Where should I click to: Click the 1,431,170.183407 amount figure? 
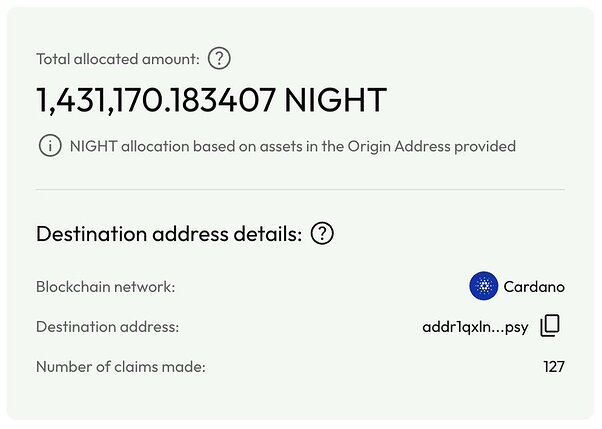pyautogui.click(x=155, y=100)
